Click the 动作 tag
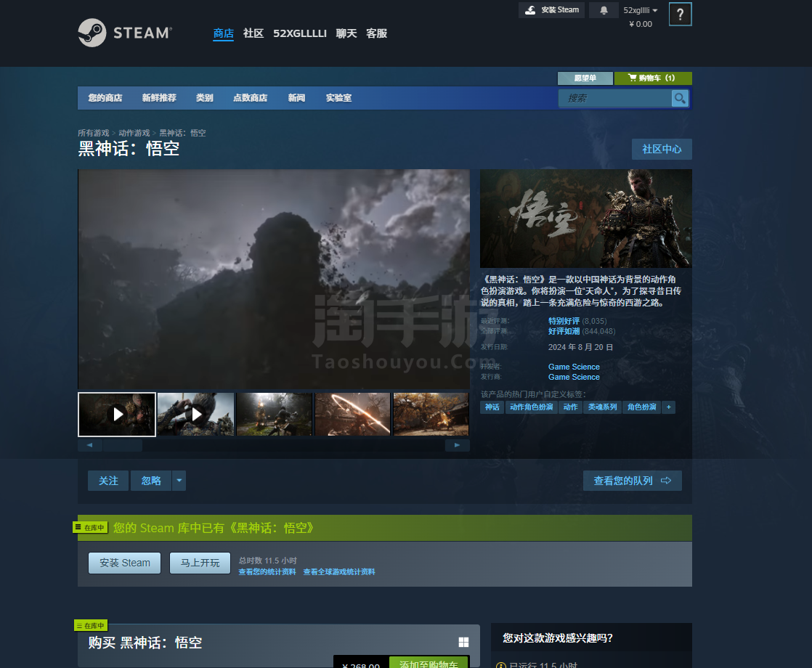Viewport: 812px width, 668px height. (571, 407)
